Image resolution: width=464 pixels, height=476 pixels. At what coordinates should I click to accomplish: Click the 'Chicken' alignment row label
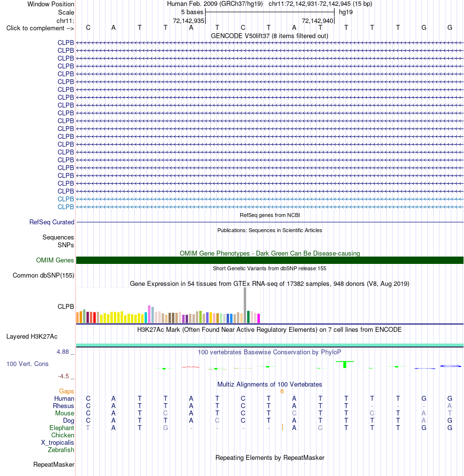coord(63,435)
